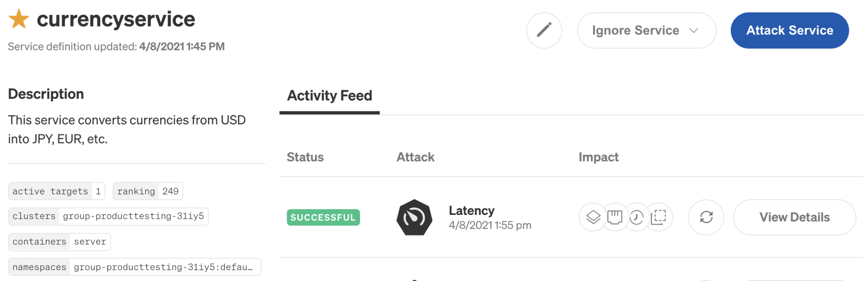Click the SUCCESSFUL status badge
868x281 pixels.
323,217
